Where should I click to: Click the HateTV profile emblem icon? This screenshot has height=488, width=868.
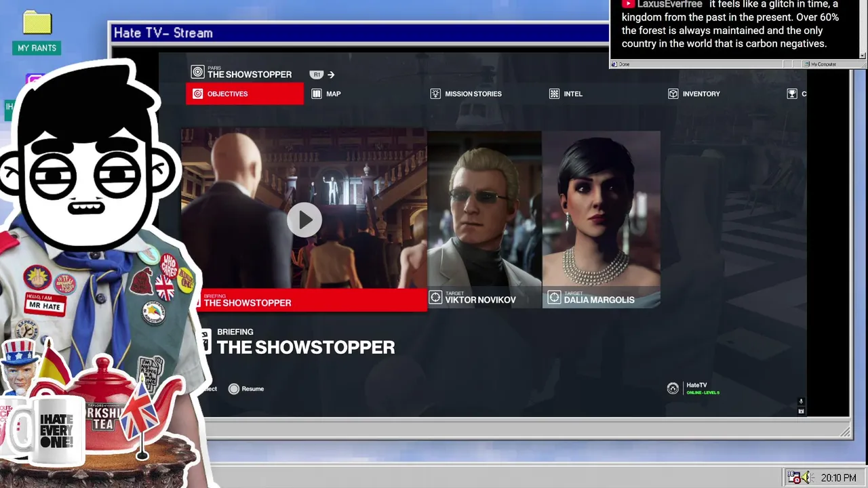[673, 388]
